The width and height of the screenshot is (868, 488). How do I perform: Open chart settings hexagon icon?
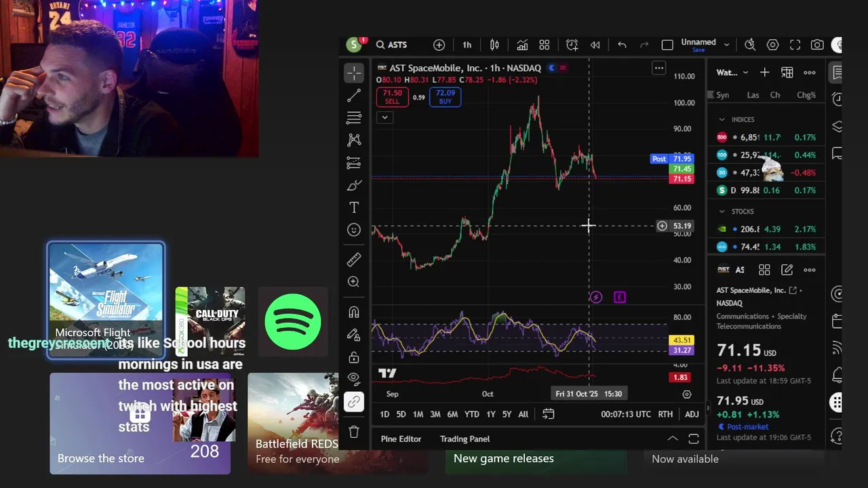coord(772,45)
